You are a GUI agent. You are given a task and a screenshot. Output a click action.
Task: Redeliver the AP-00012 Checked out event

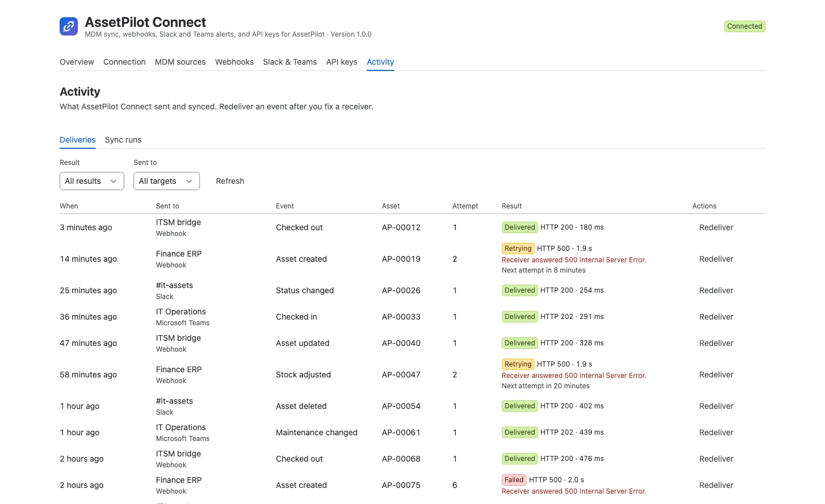point(716,227)
